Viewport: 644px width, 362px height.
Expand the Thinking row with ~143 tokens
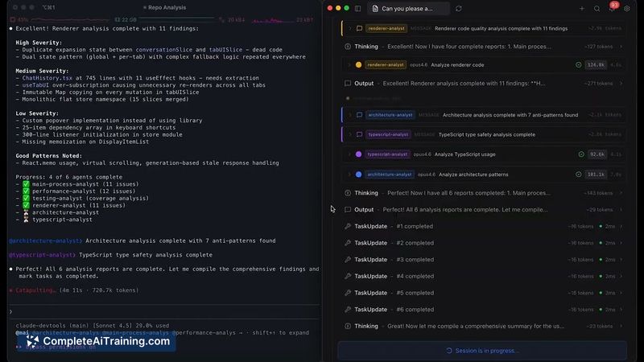coord(621,193)
